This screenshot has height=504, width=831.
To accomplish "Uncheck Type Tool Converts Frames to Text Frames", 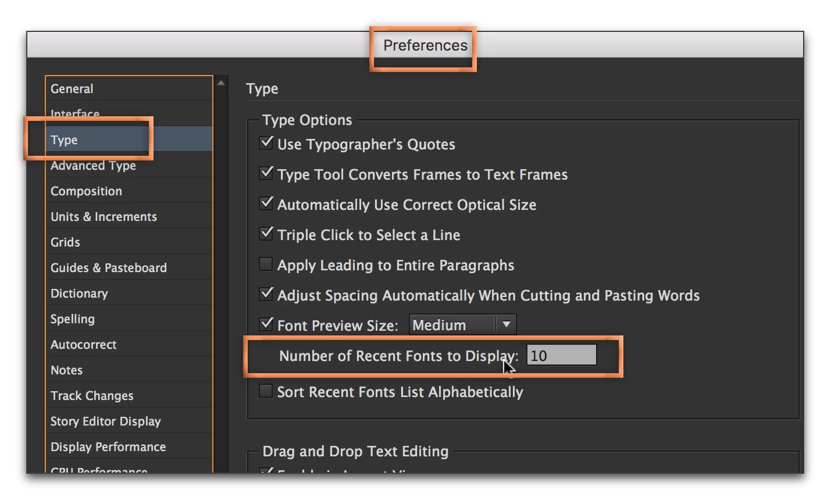I will click(x=266, y=173).
